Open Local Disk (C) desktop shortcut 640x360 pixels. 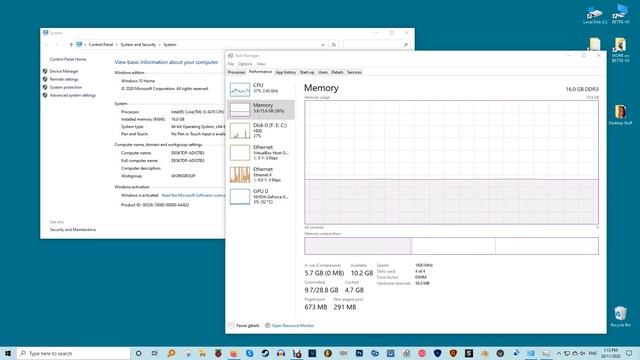point(595,15)
